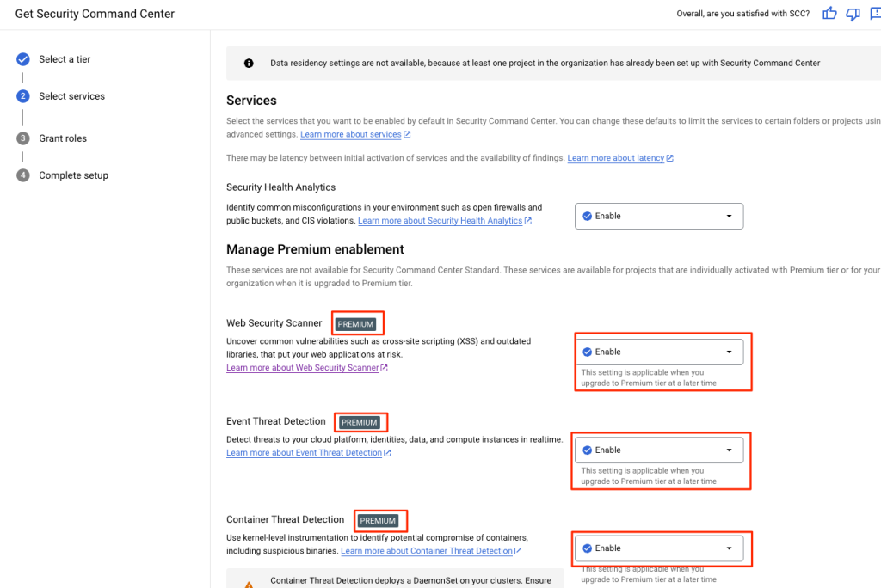The width and height of the screenshot is (881, 588).
Task: Click the info icon in residency banner
Action: [249, 64]
